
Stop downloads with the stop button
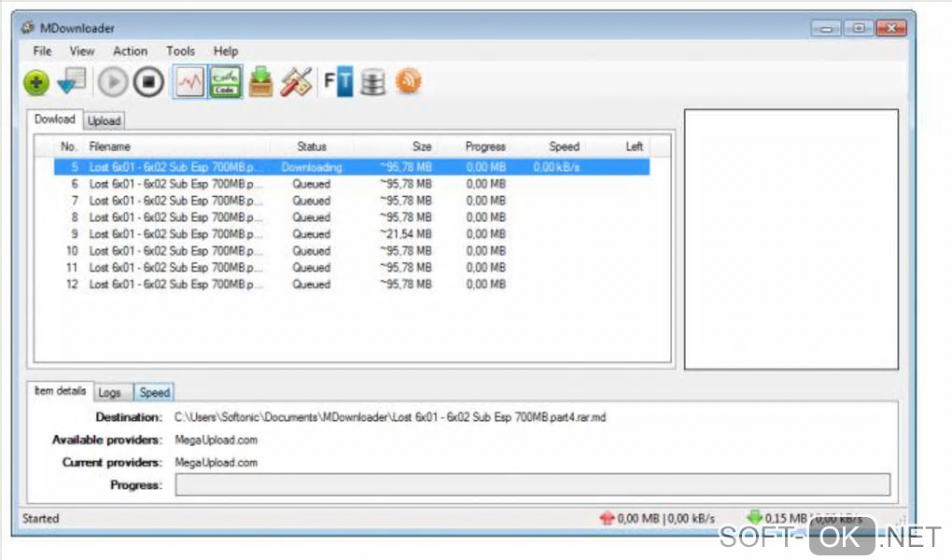pyautogui.click(x=148, y=82)
